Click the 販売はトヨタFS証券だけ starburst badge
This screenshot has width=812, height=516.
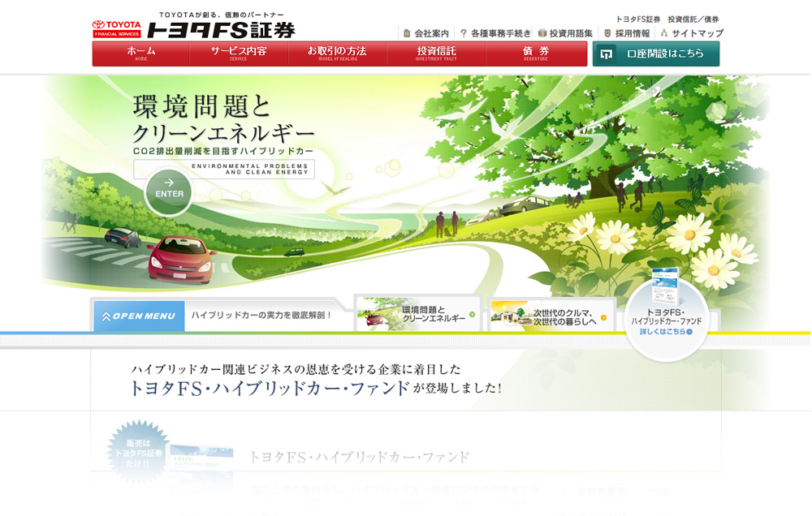[138, 453]
